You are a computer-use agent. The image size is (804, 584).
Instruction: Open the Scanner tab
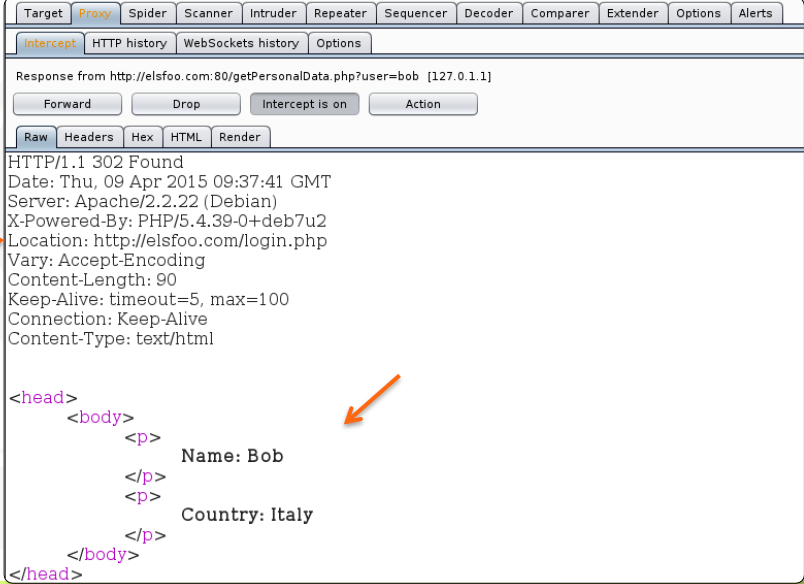click(x=208, y=13)
